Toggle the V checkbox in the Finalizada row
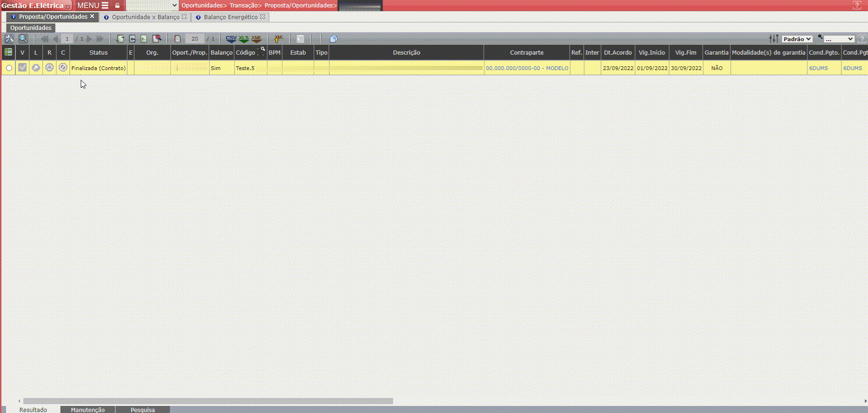 (x=22, y=68)
